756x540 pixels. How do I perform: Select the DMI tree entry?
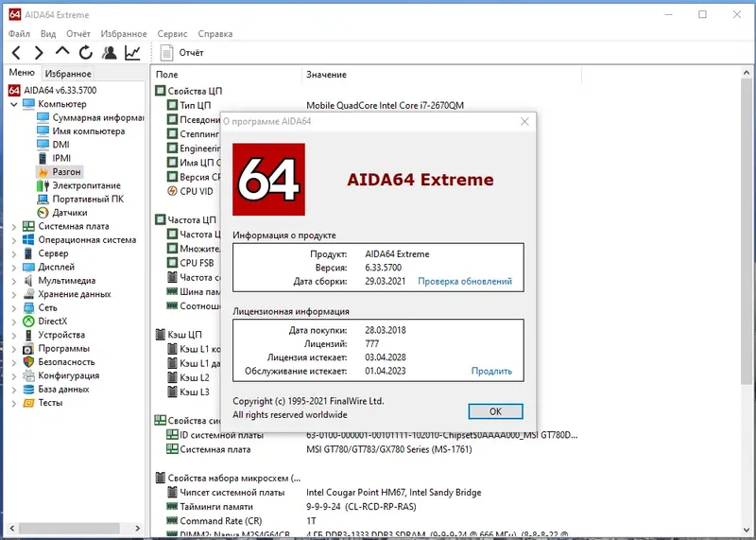coord(54,145)
